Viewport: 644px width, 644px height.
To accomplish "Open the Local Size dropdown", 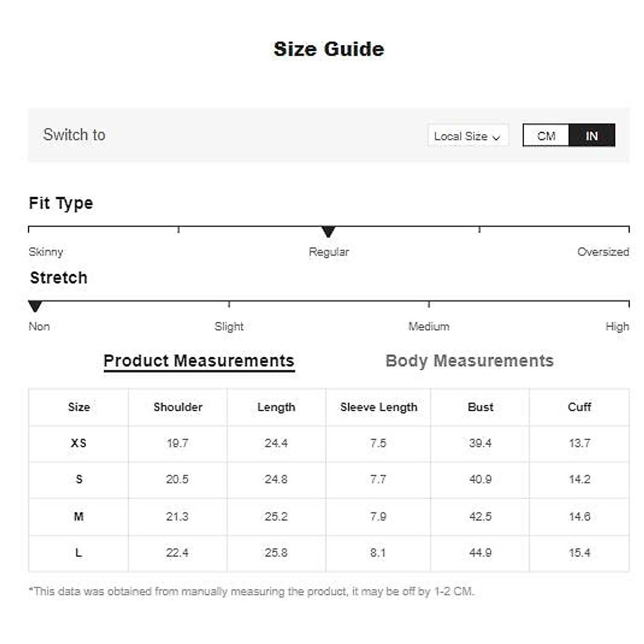I will point(467,136).
